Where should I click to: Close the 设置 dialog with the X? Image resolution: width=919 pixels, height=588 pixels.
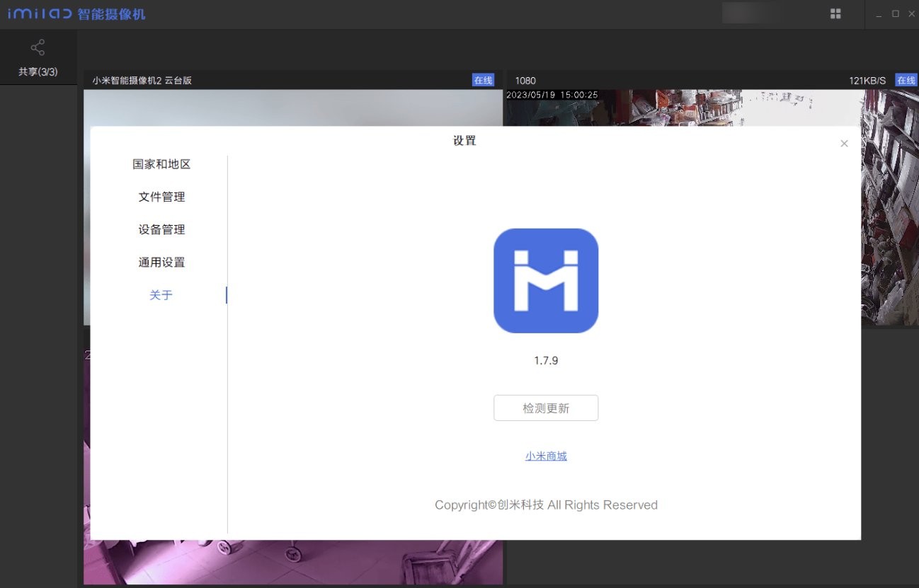pos(844,143)
